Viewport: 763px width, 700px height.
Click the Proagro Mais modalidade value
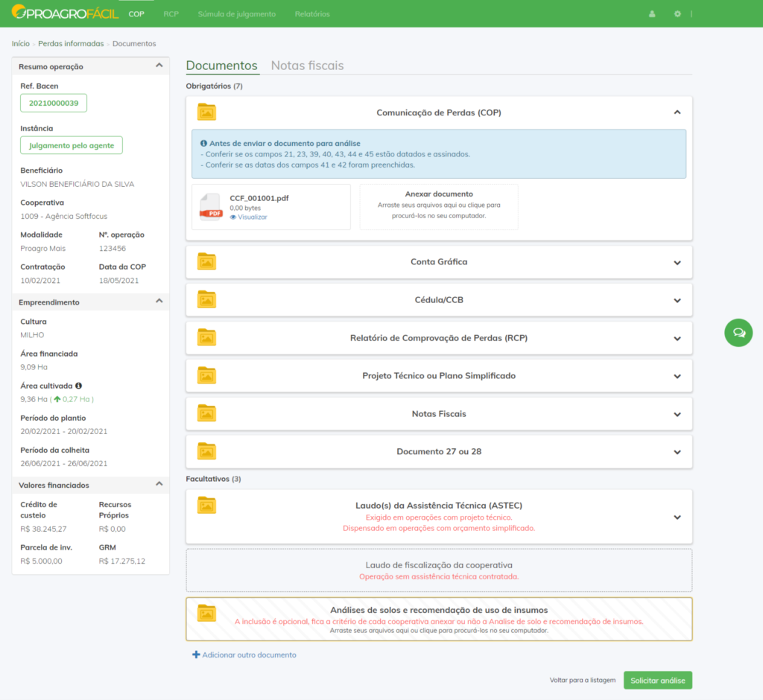coord(42,248)
